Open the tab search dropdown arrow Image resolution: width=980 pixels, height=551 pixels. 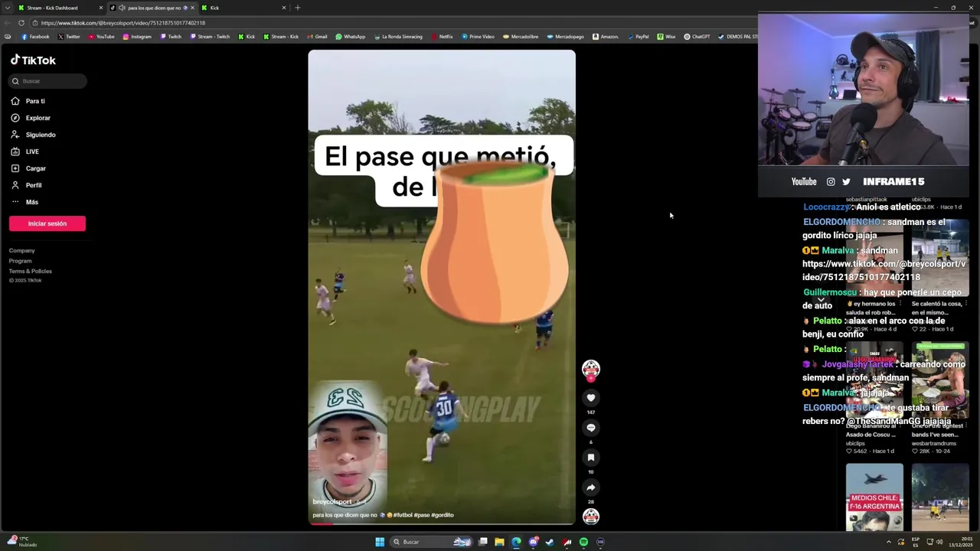pyautogui.click(x=8, y=8)
